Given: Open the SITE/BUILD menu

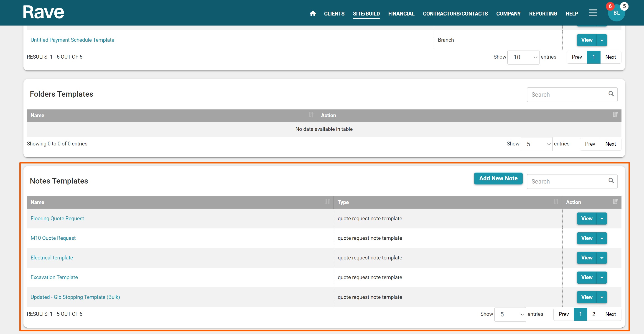Looking at the screenshot, I should [366, 13].
